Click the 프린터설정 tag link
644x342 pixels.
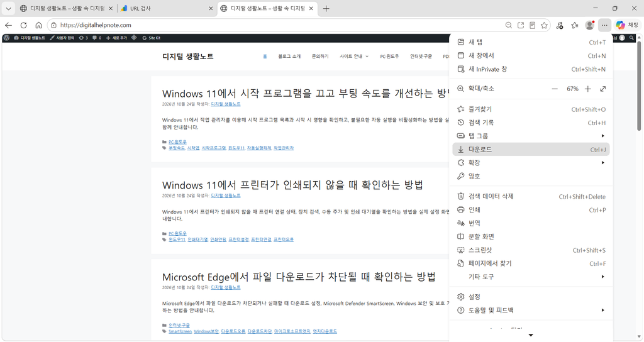click(238, 240)
